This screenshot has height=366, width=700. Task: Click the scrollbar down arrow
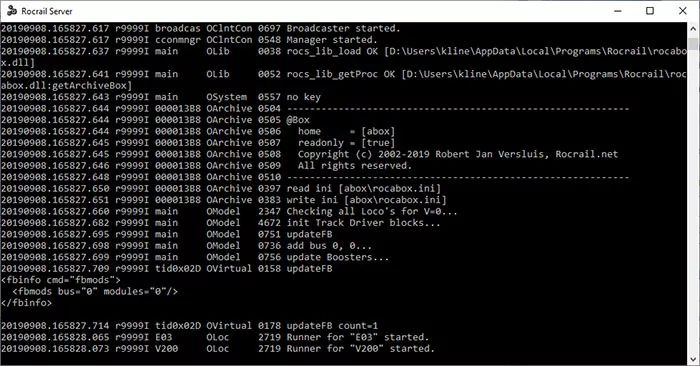click(x=693, y=358)
